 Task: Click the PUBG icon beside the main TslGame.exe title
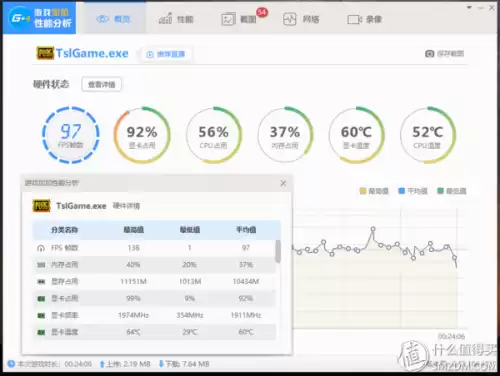(45, 53)
